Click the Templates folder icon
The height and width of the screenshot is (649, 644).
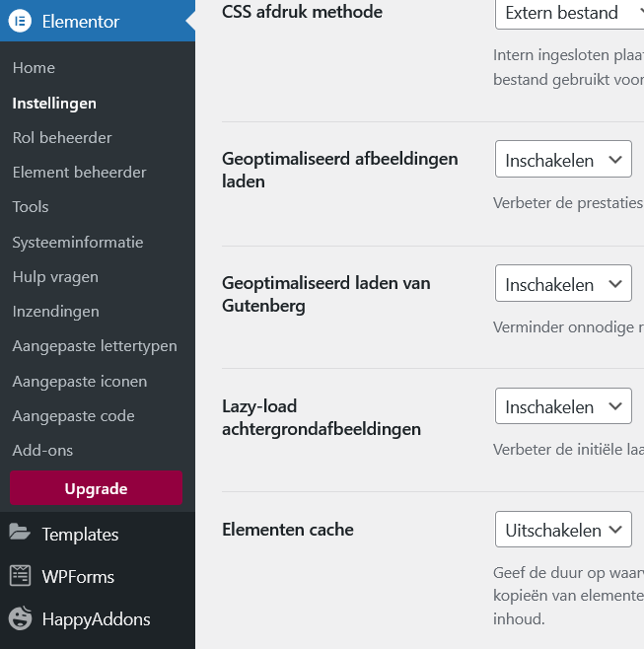pyautogui.click(x=20, y=534)
